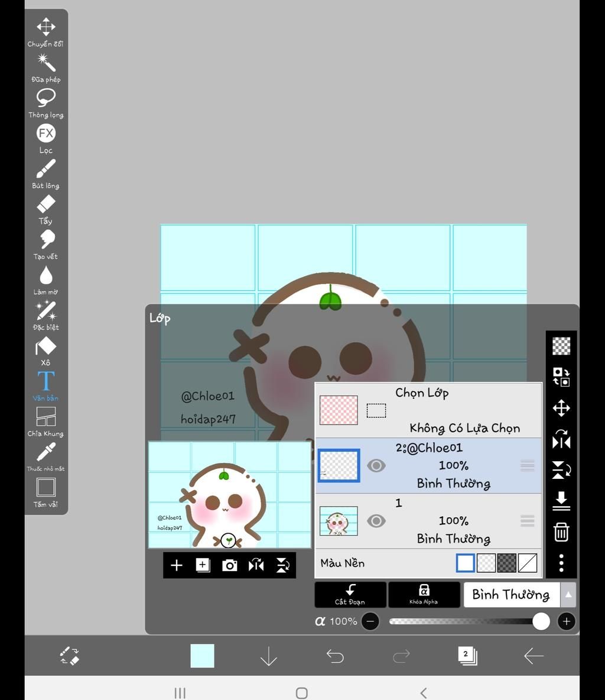The image size is (605, 700).
Task: Select the Văn bản text tool
Action: point(45,386)
